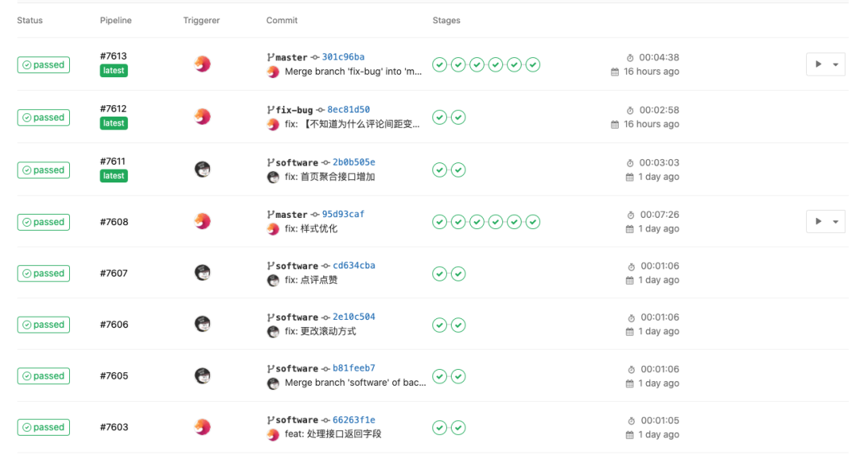Click commit author avatar beside 'fix: 点评点赞'
The image size is (868, 463).
(x=273, y=281)
